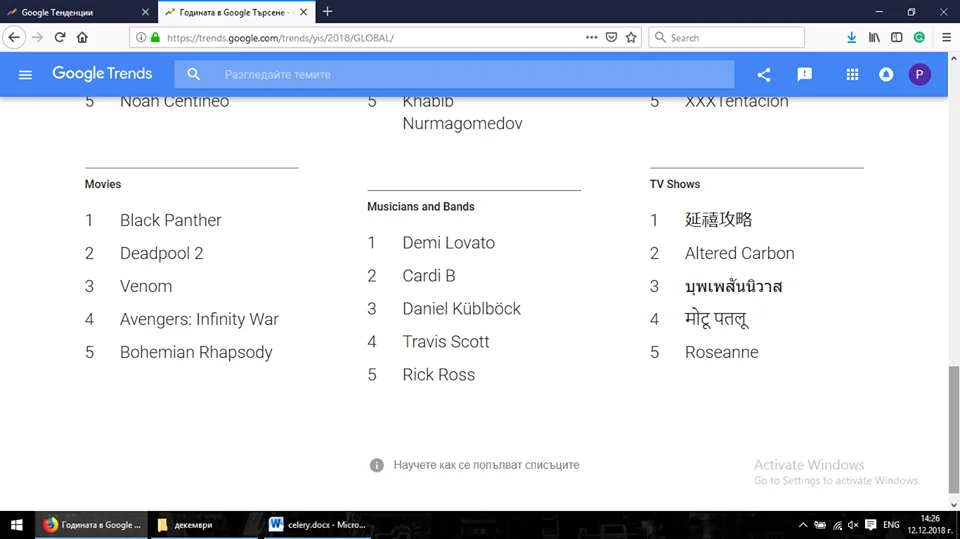The height and width of the screenshot is (539, 960).
Task: Open the Firefox downloads panel
Action: click(x=851, y=37)
